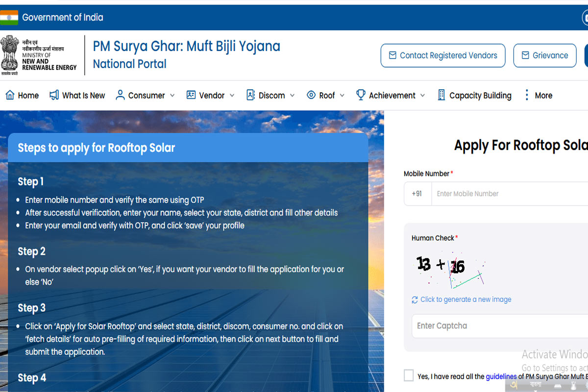Click the captcha image 13 + 16
This screenshot has width=588, height=392.
click(x=450, y=270)
